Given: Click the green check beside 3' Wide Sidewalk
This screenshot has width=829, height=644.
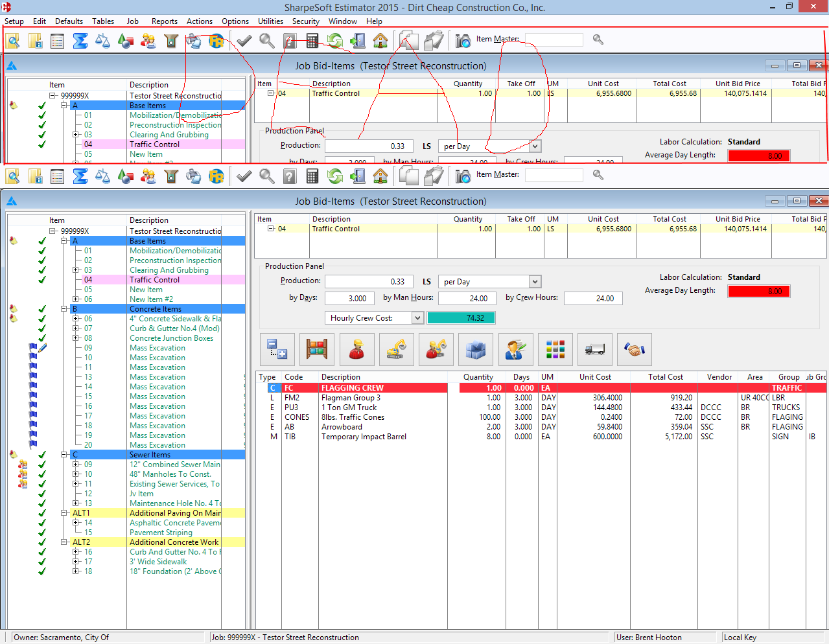Looking at the screenshot, I should pyautogui.click(x=42, y=562).
